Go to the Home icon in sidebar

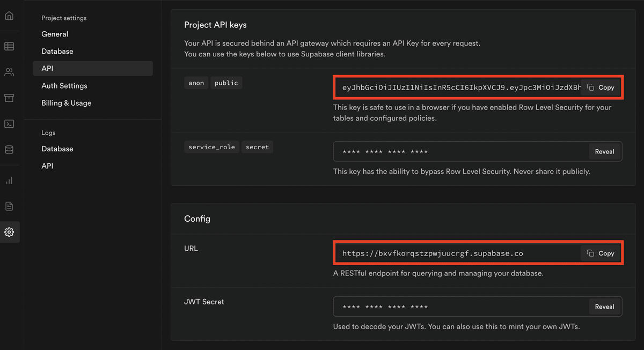[9, 16]
